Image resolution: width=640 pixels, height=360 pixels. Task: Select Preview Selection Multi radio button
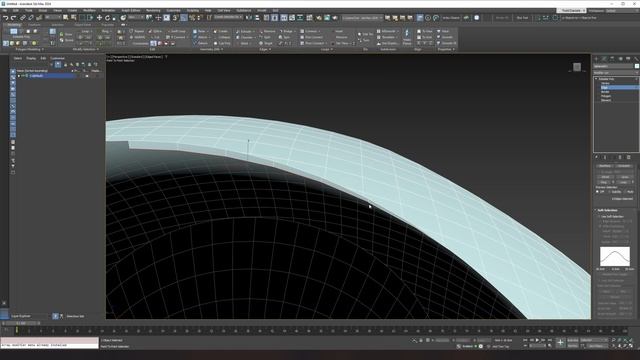(626, 191)
